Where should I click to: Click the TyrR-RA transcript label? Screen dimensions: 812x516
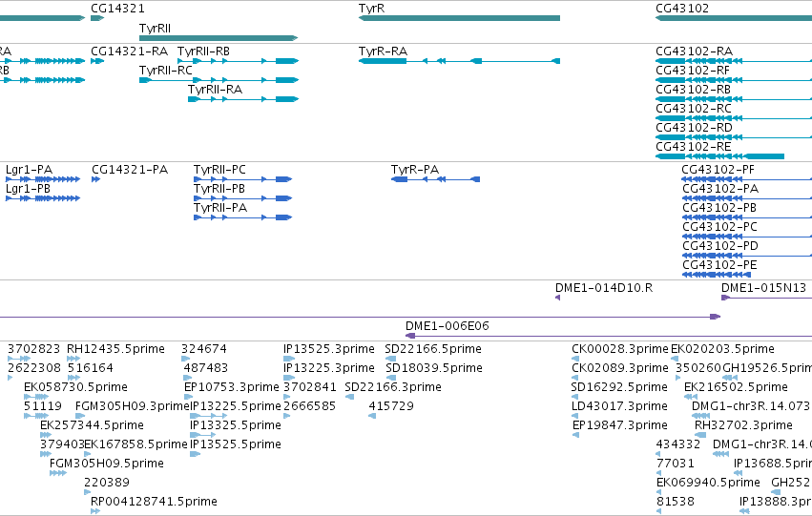[383, 52]
